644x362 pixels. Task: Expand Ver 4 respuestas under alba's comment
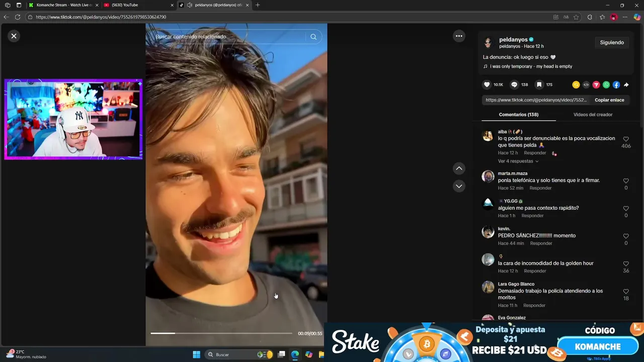518,161
